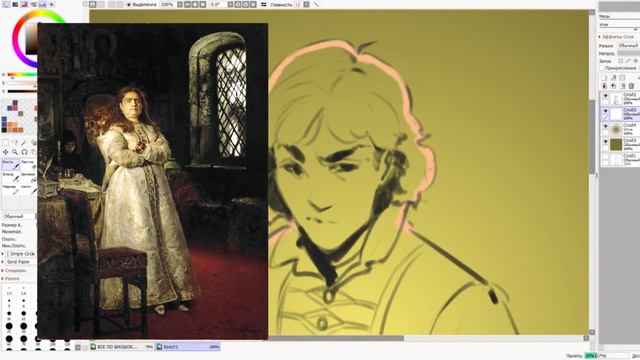Enable the Прикрепление clipping checkbox
The height and width of the screenshot is (360, 640).
coord(602,68)
